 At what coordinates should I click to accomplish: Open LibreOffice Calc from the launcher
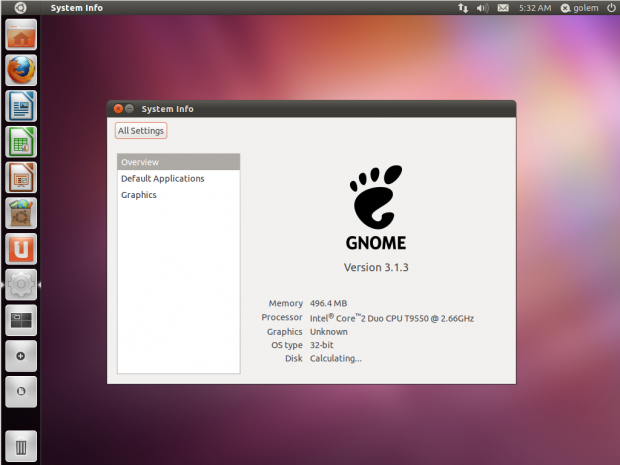[21, 142]
